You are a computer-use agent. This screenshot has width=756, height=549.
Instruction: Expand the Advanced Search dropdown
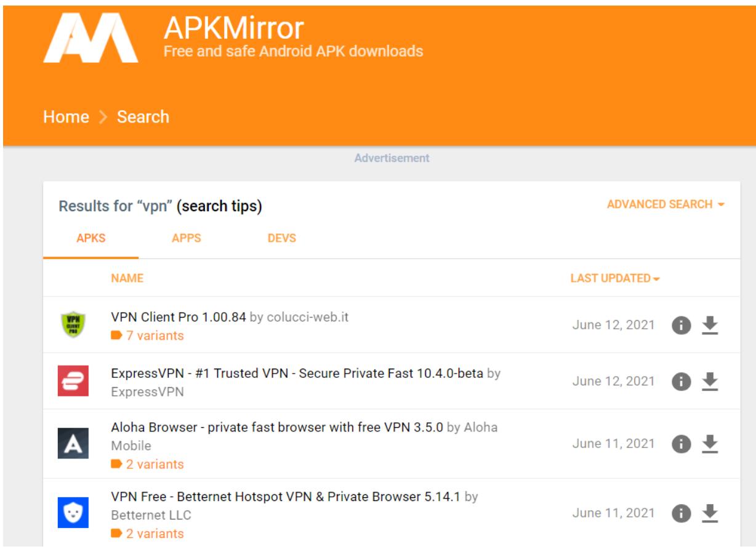[x=665, y=204]
